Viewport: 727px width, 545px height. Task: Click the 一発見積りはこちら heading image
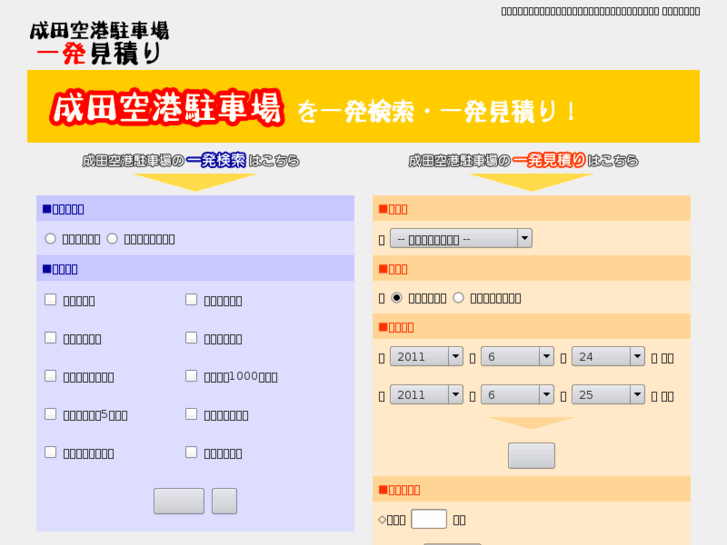[x=523, y=160]
